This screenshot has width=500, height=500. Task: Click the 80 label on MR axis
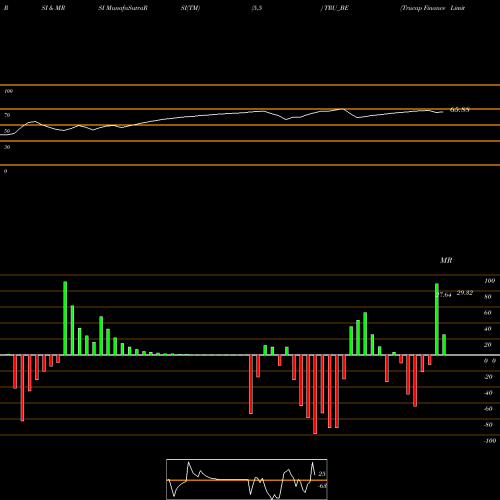(x=488, y=297)
